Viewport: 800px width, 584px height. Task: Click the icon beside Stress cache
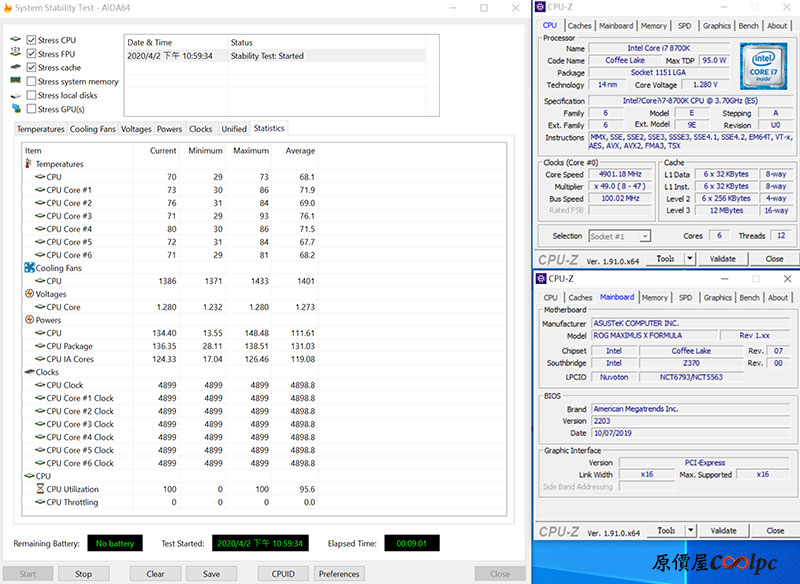pos(16,67)
